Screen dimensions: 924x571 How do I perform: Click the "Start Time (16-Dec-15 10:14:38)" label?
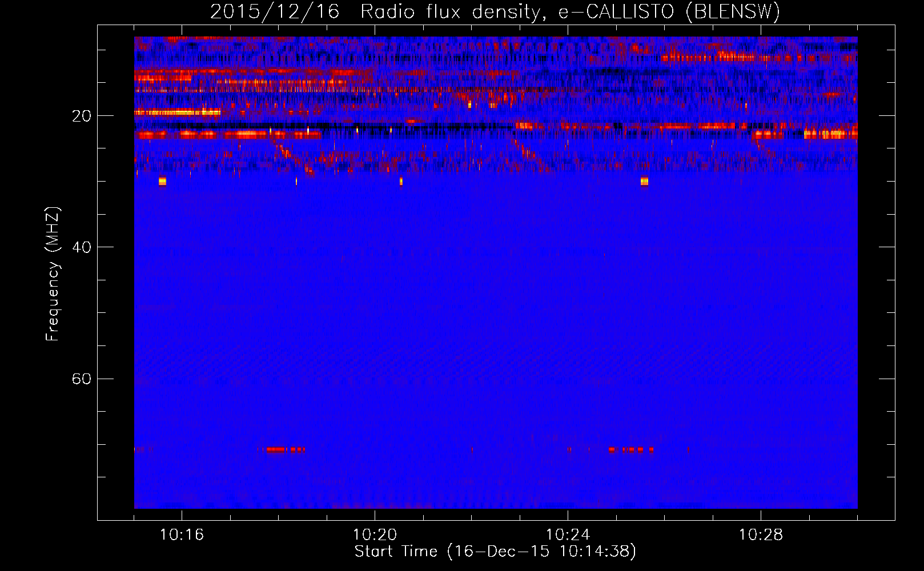pyautogui.click(x=495, y=552)
